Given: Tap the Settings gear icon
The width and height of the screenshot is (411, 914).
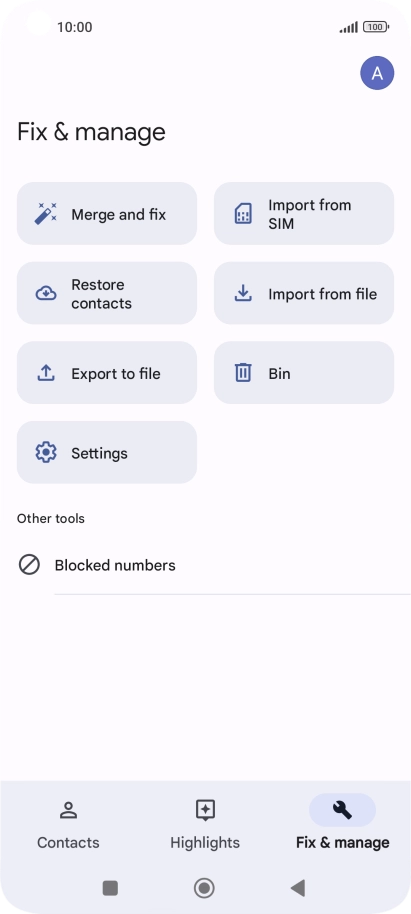Looking at the screenshot, I should point(46,452).
